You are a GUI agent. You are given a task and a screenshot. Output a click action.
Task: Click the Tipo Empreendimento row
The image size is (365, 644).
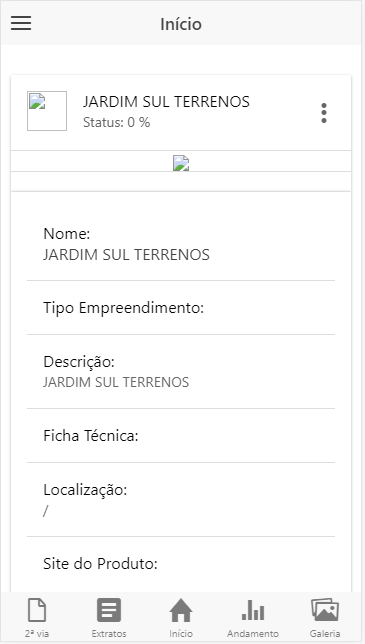tap(181, 308)
